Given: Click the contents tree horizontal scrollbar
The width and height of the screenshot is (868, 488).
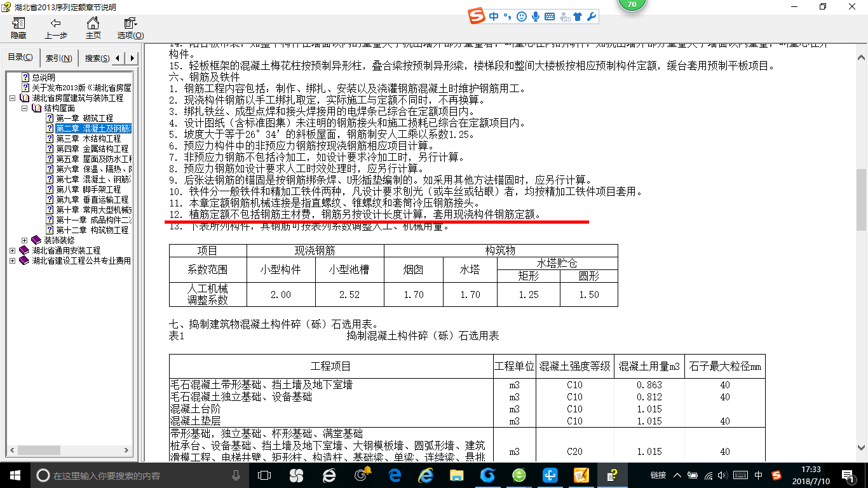Looking at the screenshot, I should click(69, 451).
